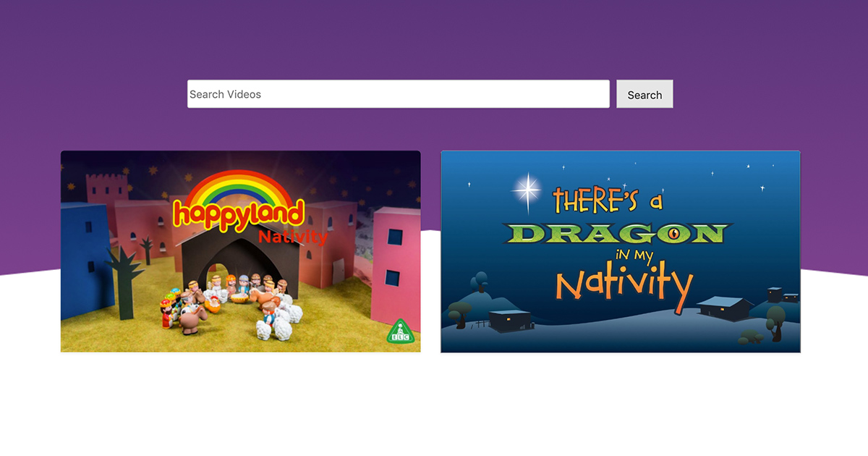Click the bright white star in Dragon thumbnail
This screenshot has width=868, height=456.
pos(527,190)
